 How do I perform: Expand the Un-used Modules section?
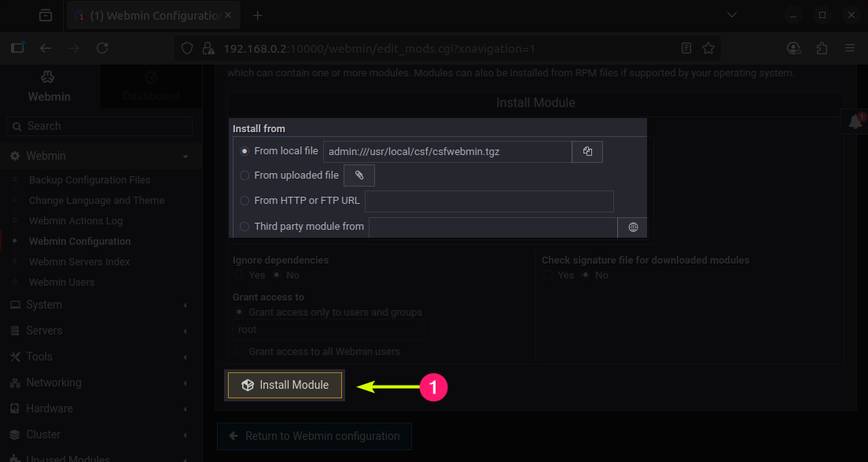click(69, 457)
